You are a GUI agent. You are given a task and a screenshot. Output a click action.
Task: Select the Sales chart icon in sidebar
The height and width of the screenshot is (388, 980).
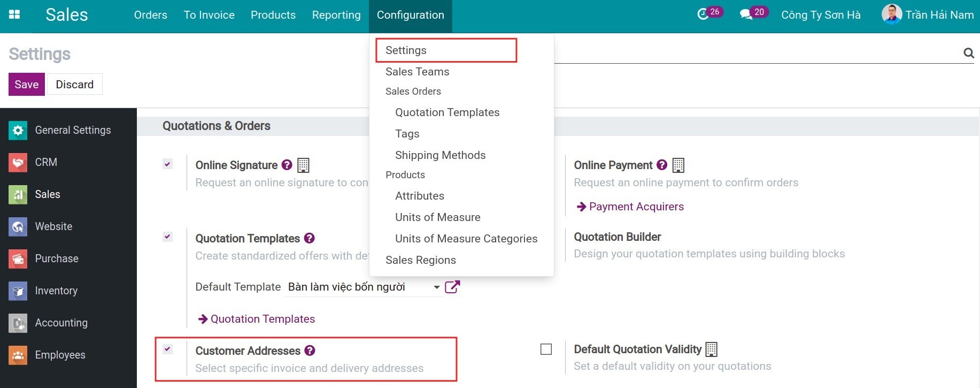tap(18, 194)
